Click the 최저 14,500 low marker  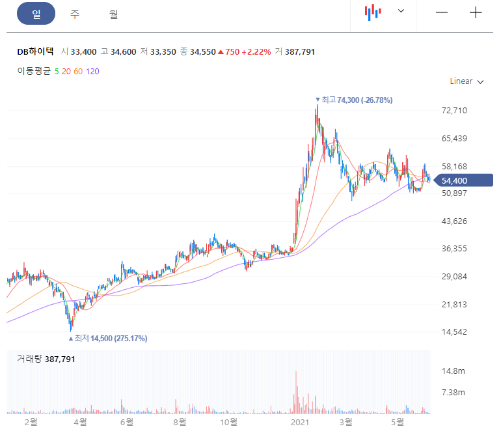click(108, 339)
